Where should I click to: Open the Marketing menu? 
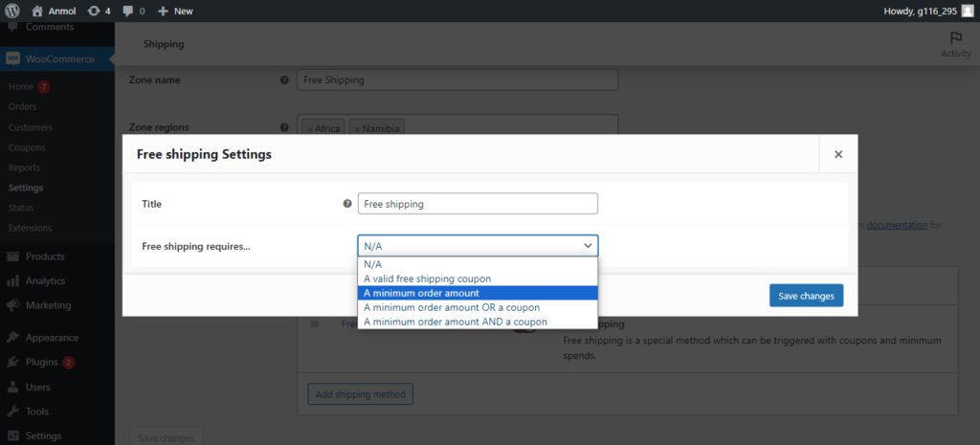point(48,305)
